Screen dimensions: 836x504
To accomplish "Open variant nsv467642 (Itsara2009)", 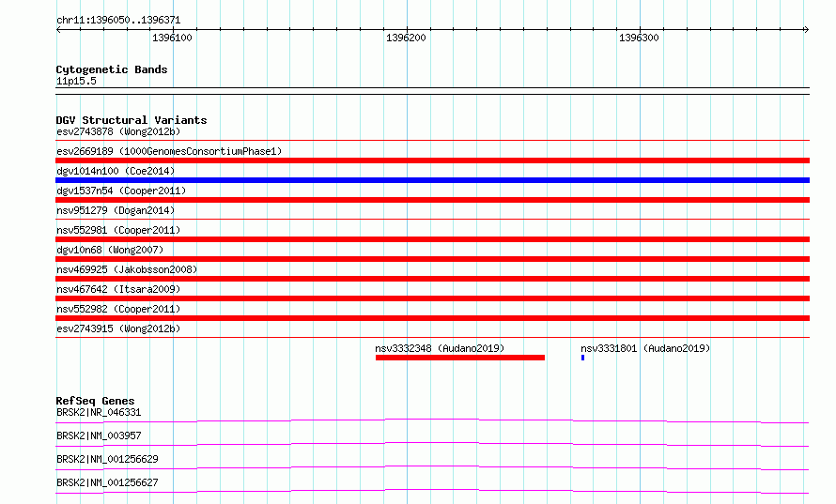I will pos(118,289).
